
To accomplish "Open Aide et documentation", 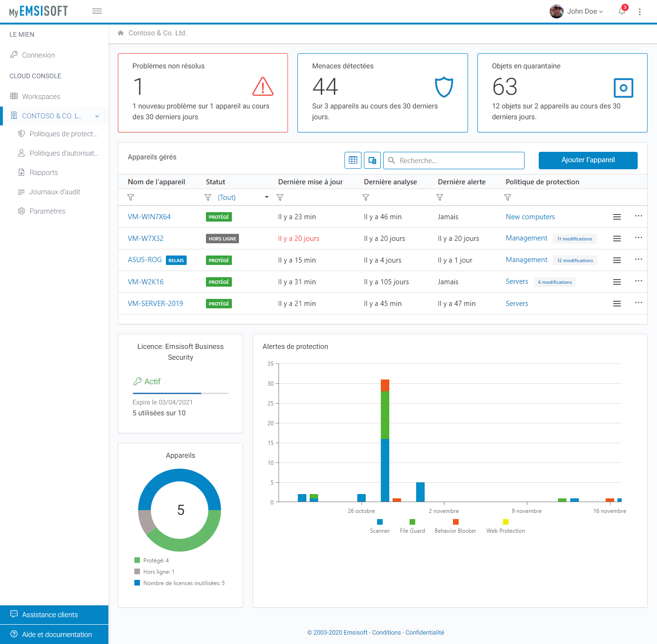I will 54,635.
